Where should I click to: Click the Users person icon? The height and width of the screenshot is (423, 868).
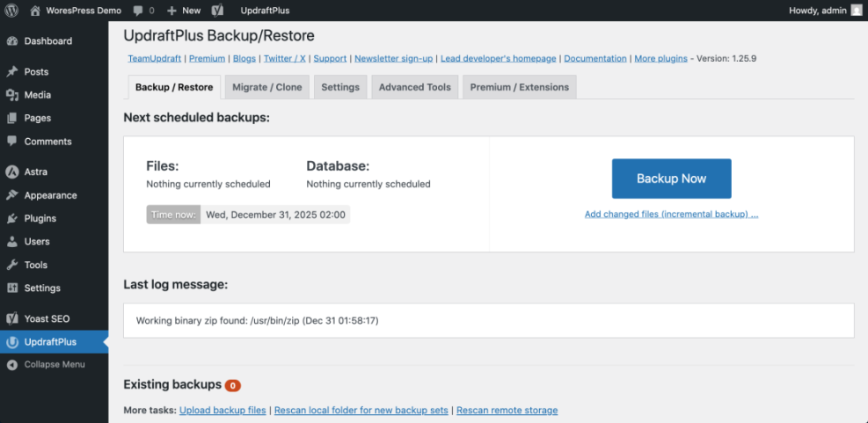[x=12, y=241]
